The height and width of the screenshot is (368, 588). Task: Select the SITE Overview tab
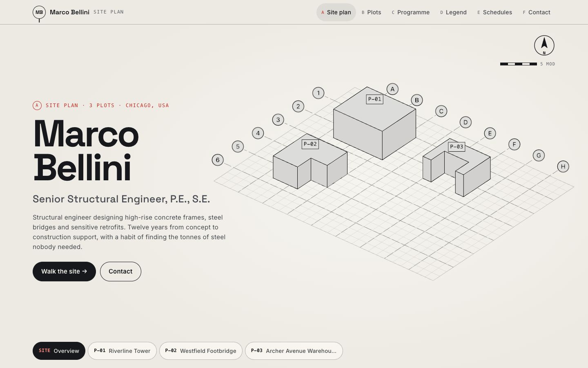point(59,351)
